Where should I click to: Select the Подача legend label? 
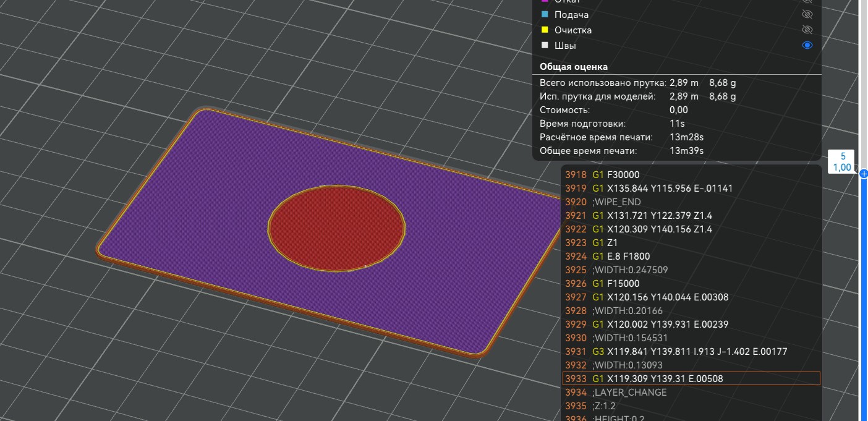[x=571, y=14]
